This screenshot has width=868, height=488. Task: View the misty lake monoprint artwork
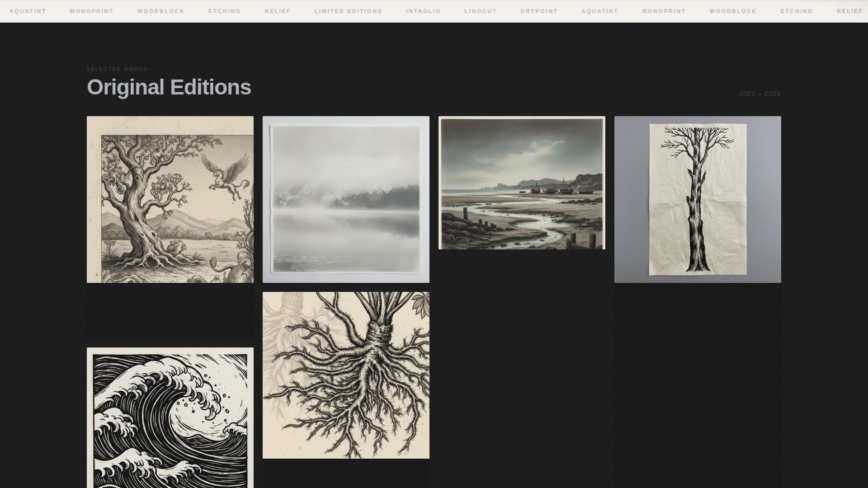(x=346, y=199)
